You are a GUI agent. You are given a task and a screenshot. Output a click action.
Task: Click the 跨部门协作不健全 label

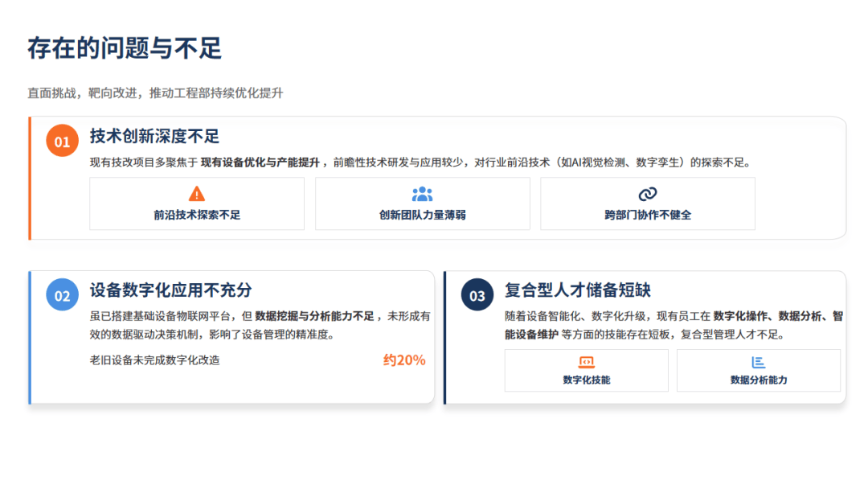648,215
